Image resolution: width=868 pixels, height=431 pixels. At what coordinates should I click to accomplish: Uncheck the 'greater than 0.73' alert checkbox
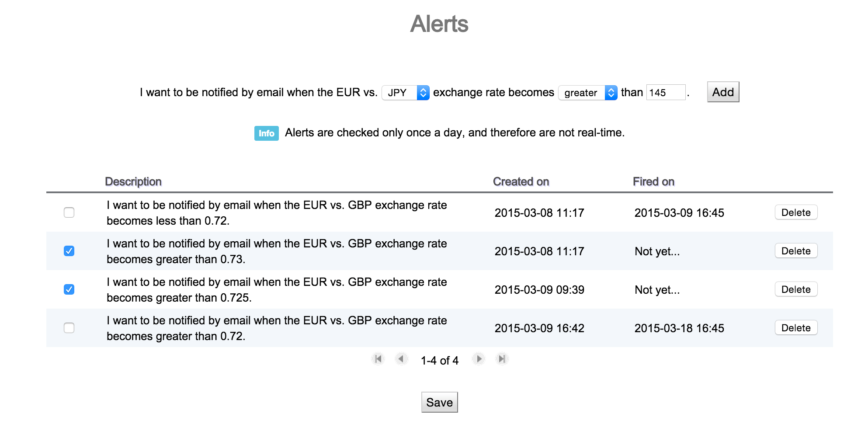[x=69, y=251]
